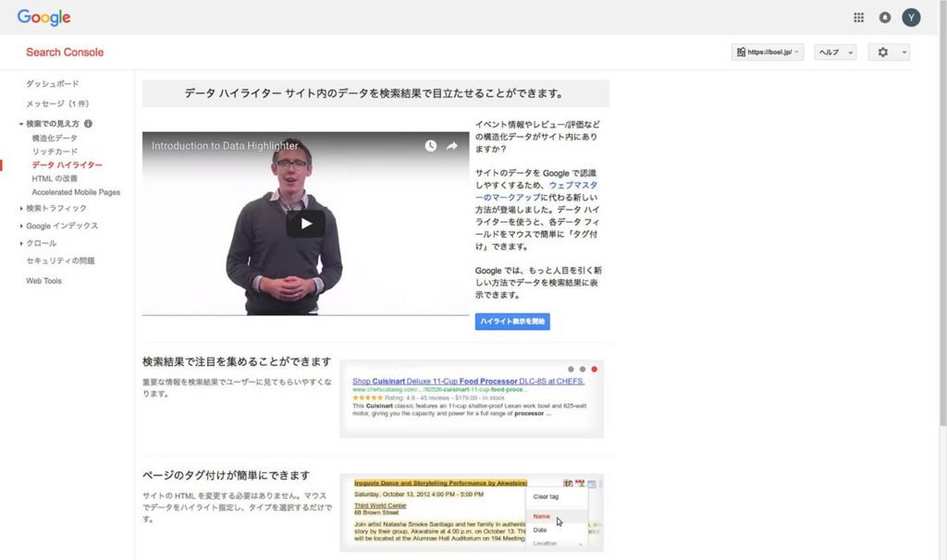Screen dimensions: 947x560
Task: Expand the クロール section
Action: point(21,243)
